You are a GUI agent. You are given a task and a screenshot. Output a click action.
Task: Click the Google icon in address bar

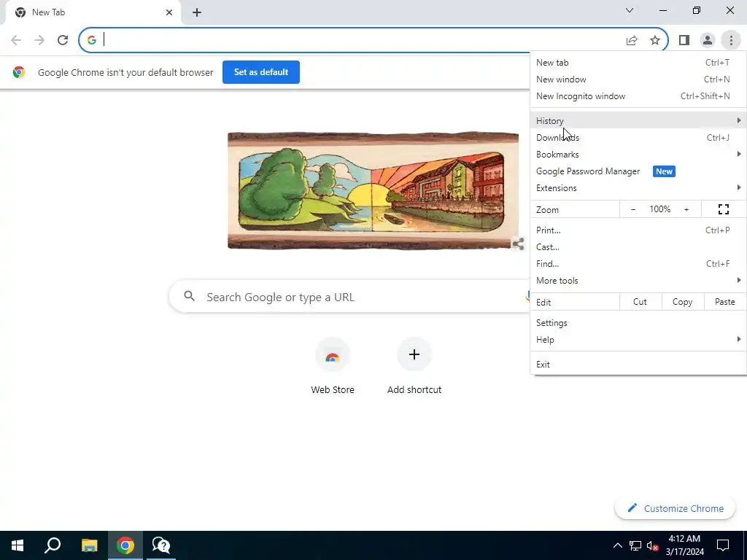(92, 40)
